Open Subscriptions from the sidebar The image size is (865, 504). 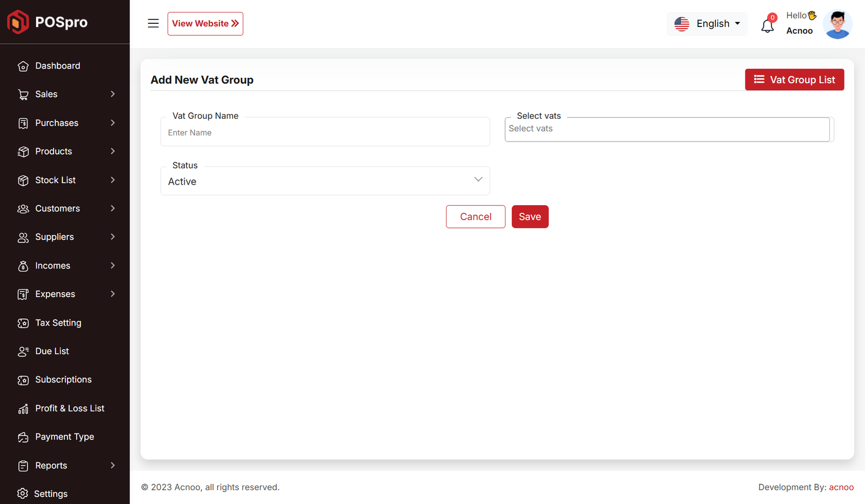pos(63,380)
